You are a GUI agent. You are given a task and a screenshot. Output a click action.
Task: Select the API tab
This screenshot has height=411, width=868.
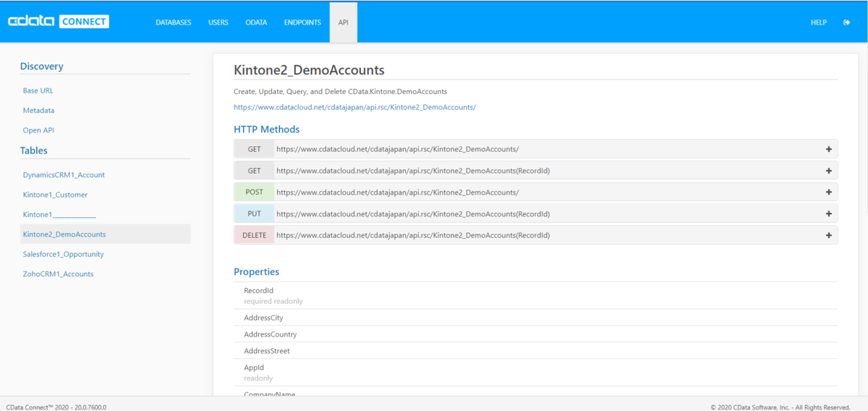pos(344,22)
